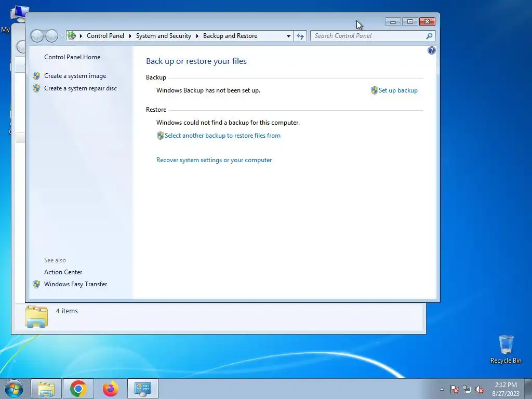Open Recover system settings or your computer
The height and width of the screenshot is (399, 532).
(x=214, y=160)
